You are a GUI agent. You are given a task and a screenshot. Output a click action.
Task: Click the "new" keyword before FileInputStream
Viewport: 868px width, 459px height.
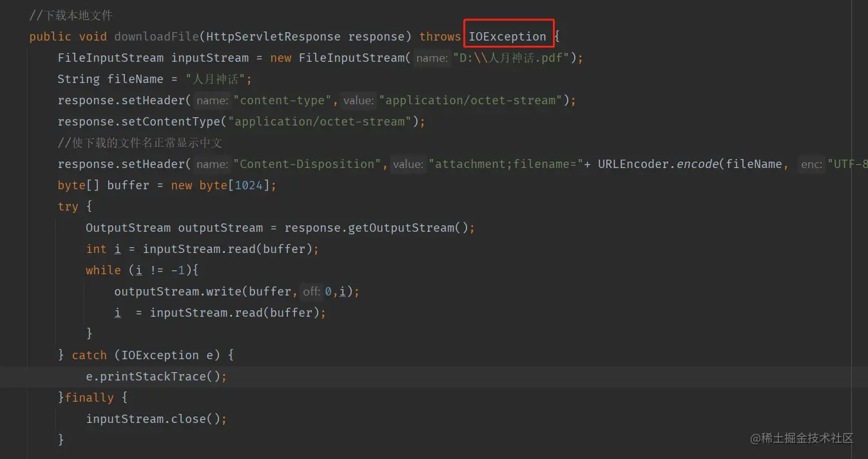(281, 58)
